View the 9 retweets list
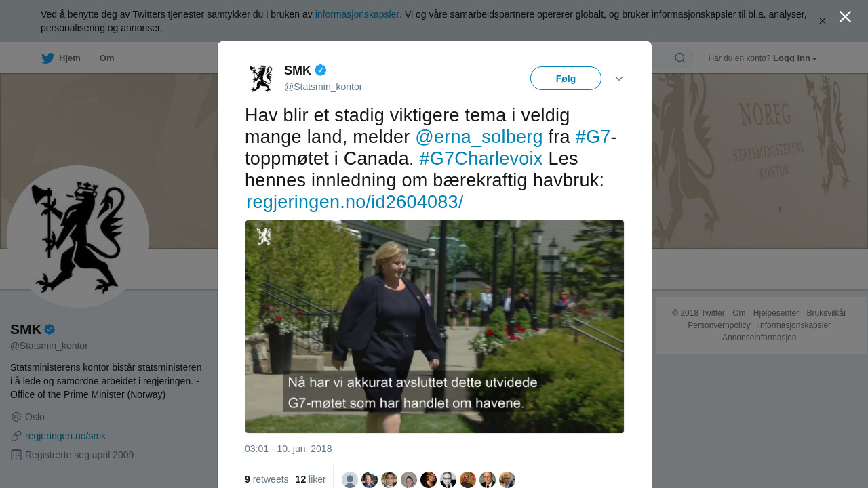The width and height of the screenshot is (868, 488). (x=267, y=479)
